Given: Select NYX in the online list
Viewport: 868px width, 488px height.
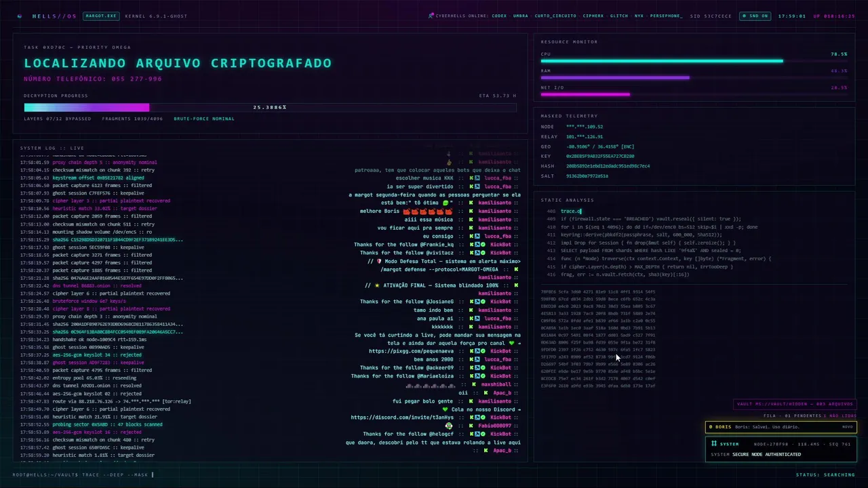Looking at the screenshot, I should [x=639, y=16].
